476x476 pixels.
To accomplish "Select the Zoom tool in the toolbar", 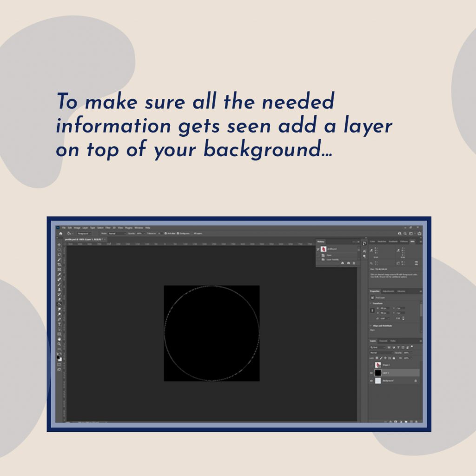I will point(59,344).
